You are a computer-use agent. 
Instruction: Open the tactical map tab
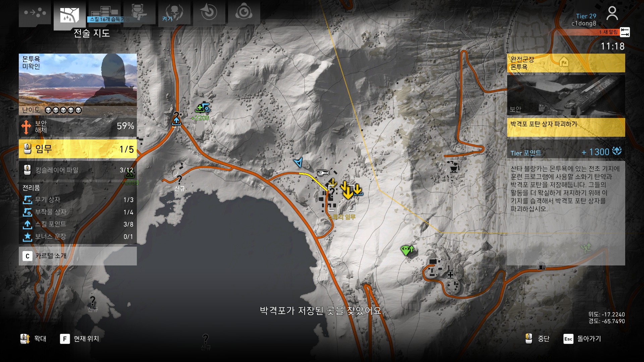[69, 15]
